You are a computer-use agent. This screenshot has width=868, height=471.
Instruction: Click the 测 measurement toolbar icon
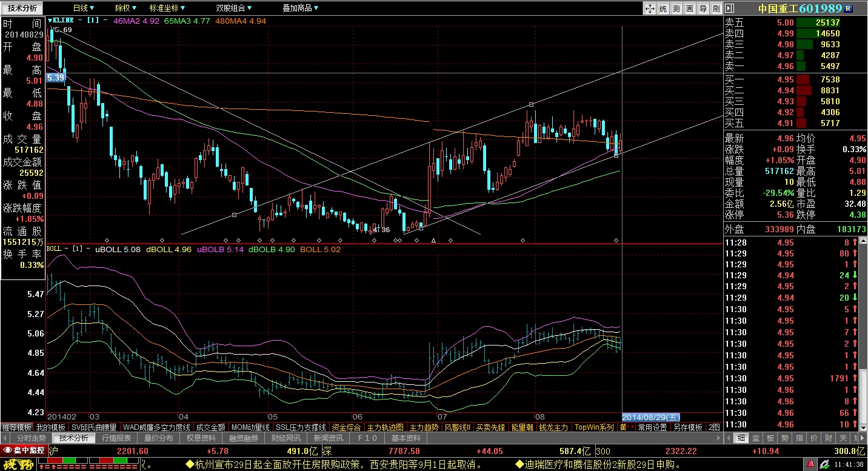click(676, 8)
